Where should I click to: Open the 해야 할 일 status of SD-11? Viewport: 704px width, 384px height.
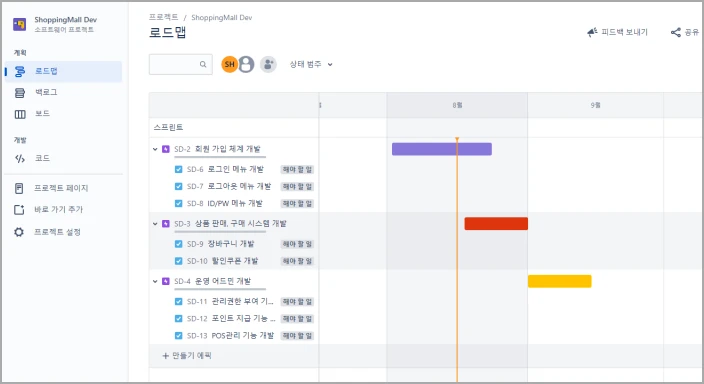tap(297, 301)
